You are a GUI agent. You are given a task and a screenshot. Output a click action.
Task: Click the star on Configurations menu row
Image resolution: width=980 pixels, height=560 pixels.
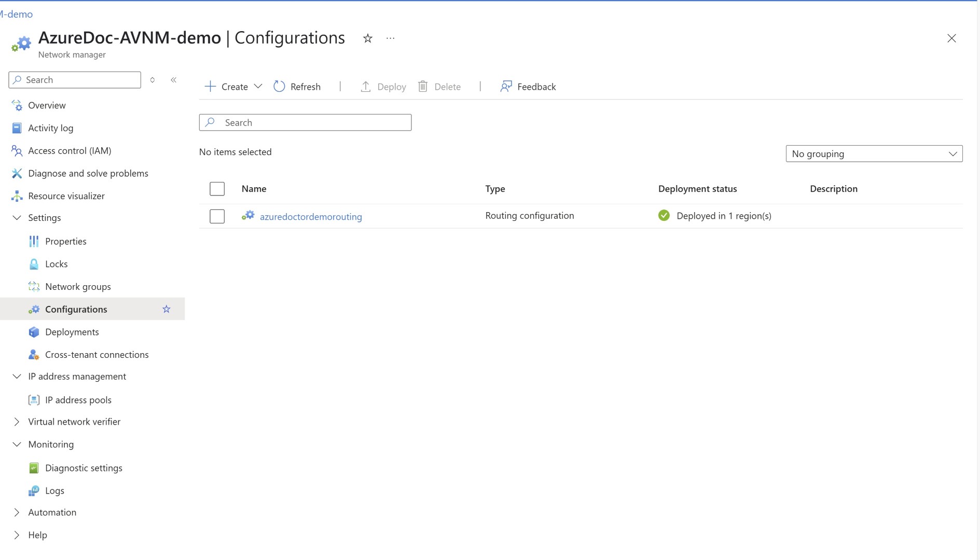point(167,309)
